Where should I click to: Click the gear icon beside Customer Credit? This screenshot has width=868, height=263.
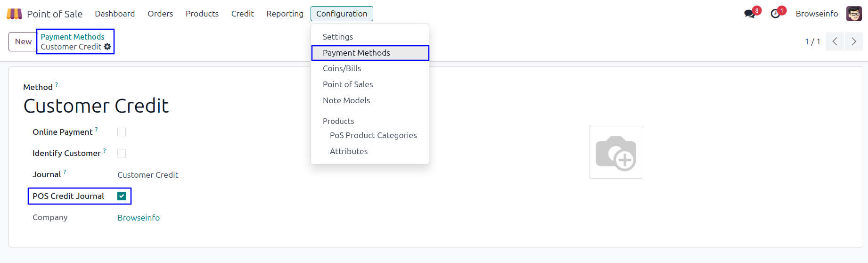pos(107,47)
